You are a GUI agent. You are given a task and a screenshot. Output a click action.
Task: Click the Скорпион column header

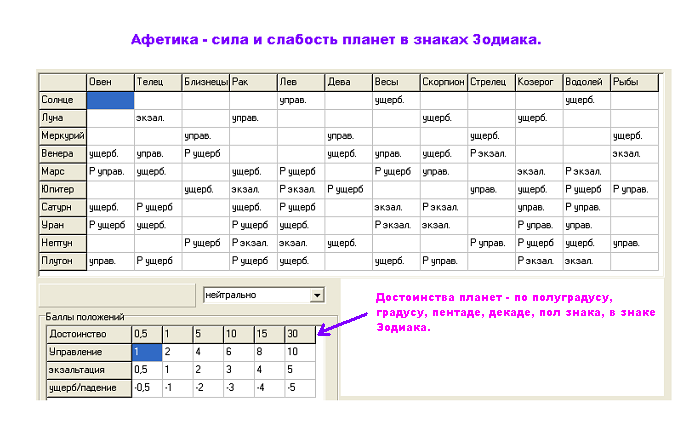point(443,82)
